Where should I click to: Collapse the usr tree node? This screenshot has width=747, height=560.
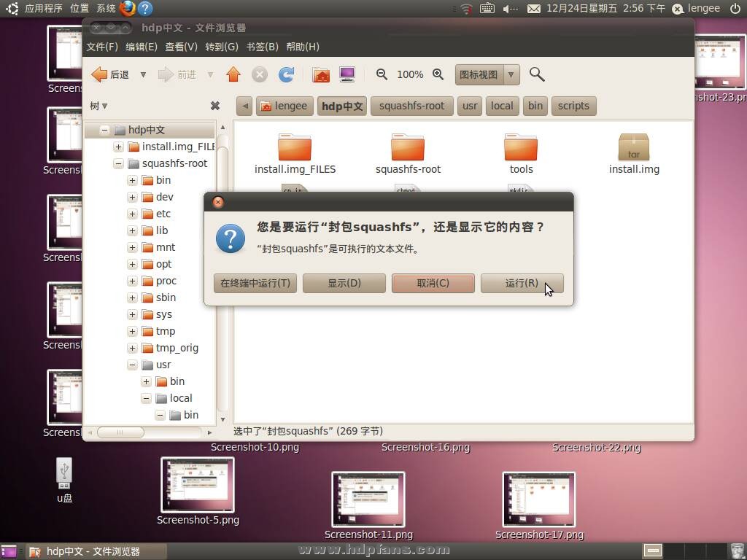[x=133, y=365]
